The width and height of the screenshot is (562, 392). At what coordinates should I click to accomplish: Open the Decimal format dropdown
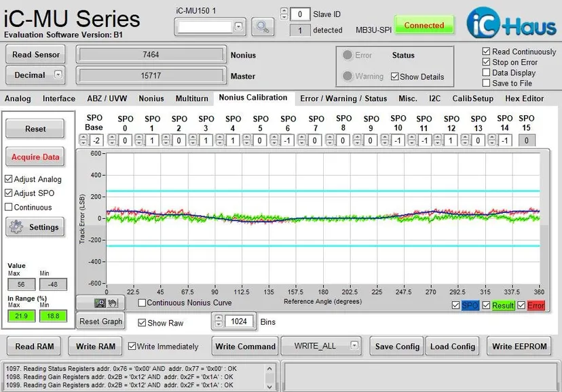pyautogui.click(x=58, y=75)
